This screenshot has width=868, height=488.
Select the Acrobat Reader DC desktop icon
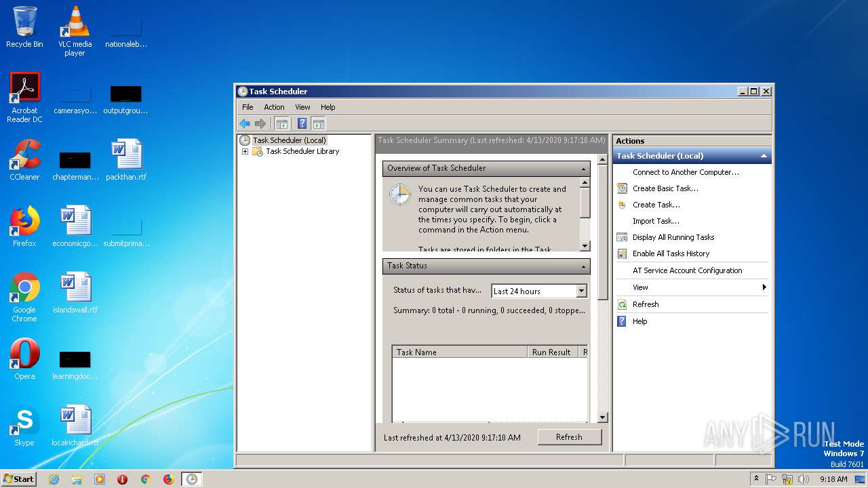coord(24,98)
